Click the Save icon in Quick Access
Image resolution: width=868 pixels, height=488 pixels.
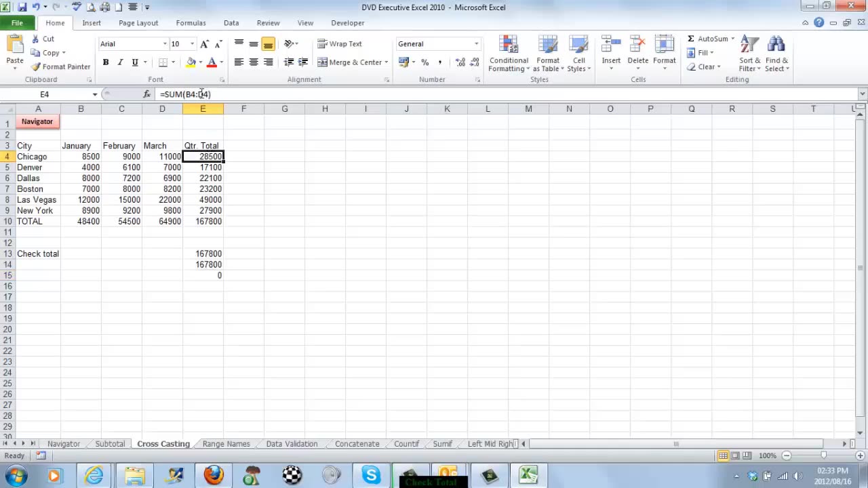click(22, 7)
